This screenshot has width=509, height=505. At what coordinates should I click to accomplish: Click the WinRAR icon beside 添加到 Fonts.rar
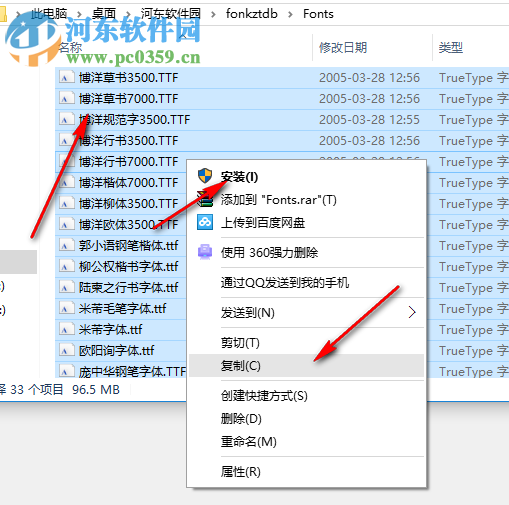coord(205,199)
